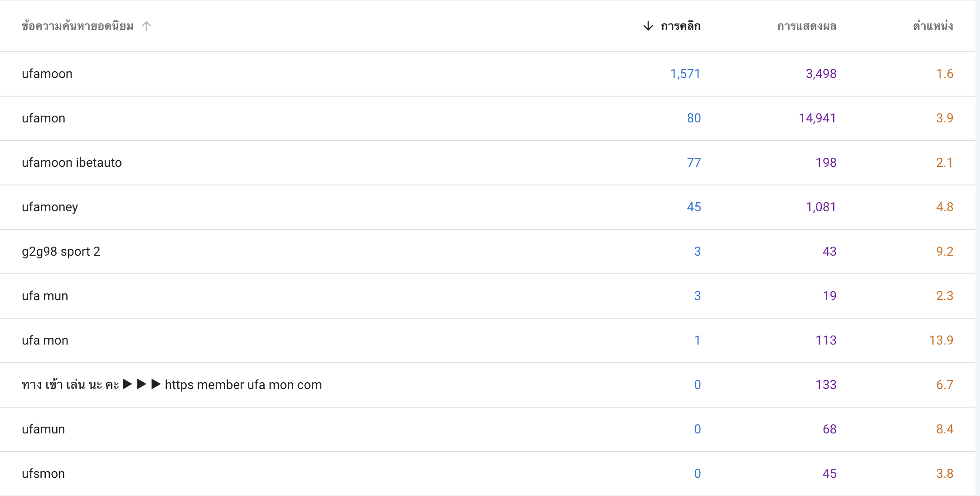Click the 13.9 position value
Viewport: 980px width, 496px height.
[941, 340]
